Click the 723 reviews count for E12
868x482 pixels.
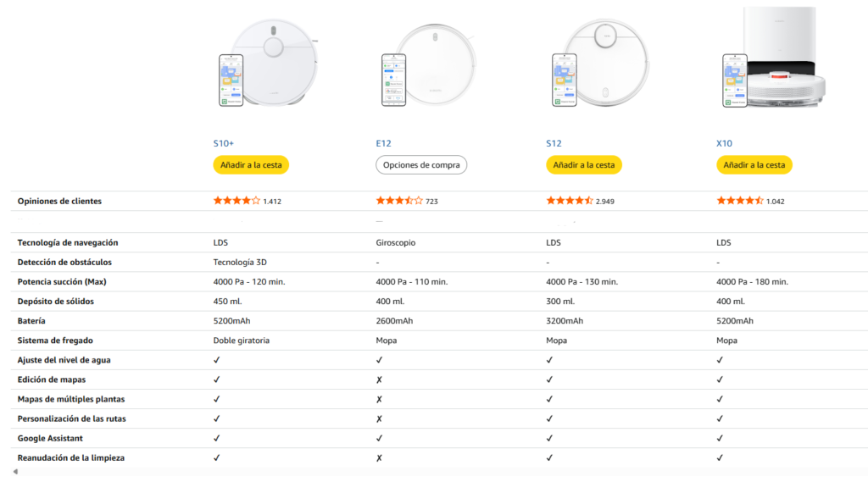tap(431, 202)
